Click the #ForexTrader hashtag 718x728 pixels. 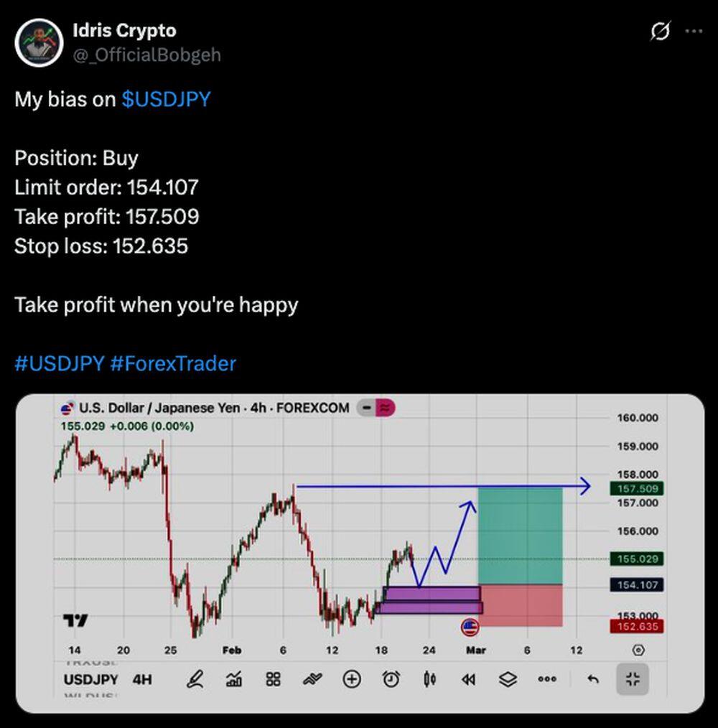point(174,364)
